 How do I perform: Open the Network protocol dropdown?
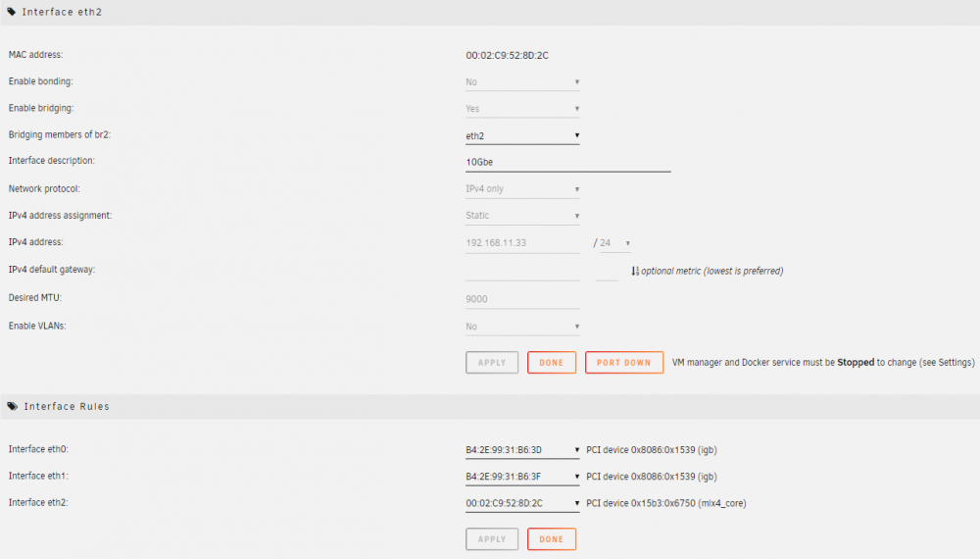pyautogui.click(x=522, y=189)
